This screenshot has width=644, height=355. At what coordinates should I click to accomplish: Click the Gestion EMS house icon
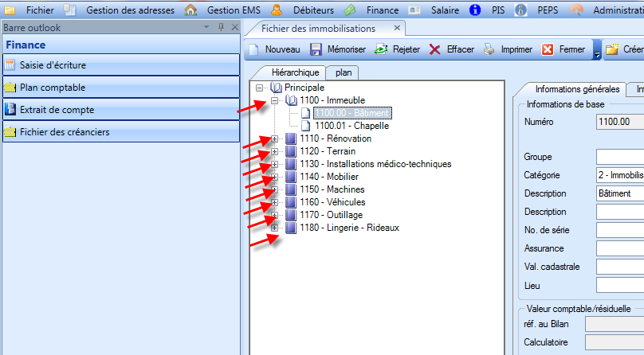(190, 10)
